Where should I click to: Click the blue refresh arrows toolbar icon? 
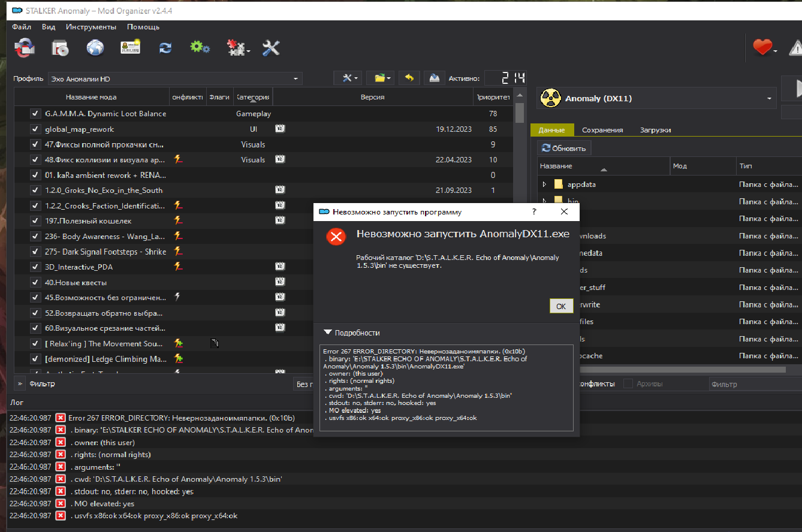tap(165, 48)
